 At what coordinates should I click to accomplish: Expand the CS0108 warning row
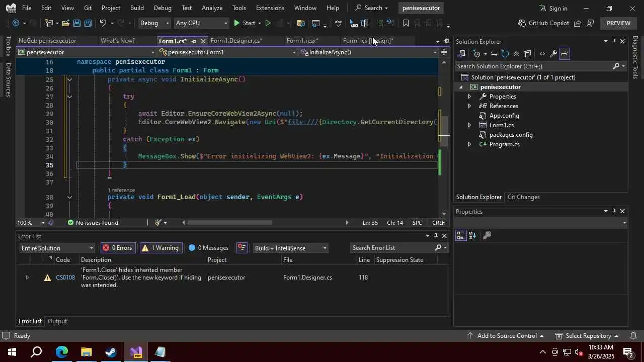[27, 278]
